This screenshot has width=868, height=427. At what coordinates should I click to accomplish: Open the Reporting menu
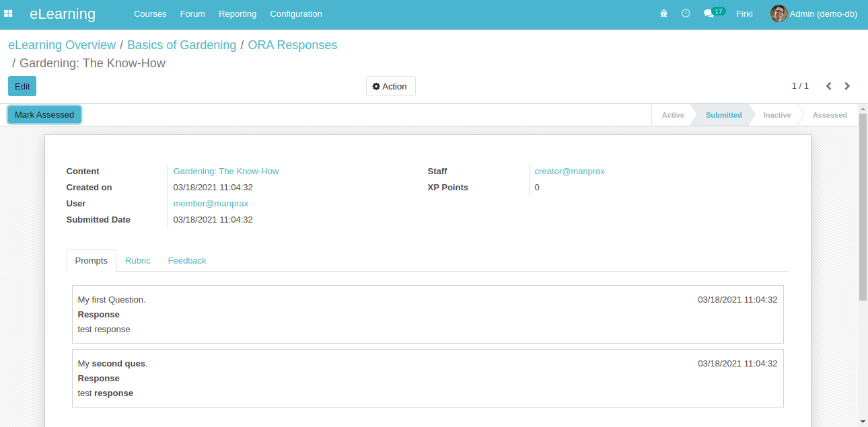(238, 13)
